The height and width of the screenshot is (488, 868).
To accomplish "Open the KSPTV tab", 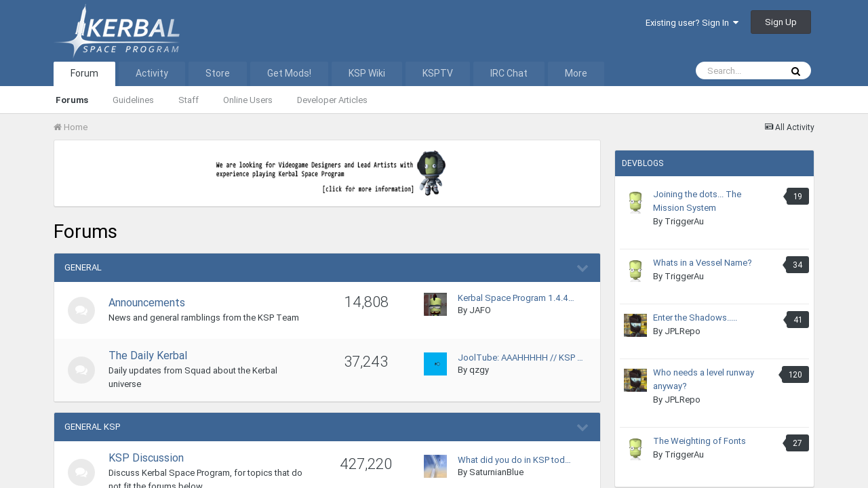I will tap(437, 74).
